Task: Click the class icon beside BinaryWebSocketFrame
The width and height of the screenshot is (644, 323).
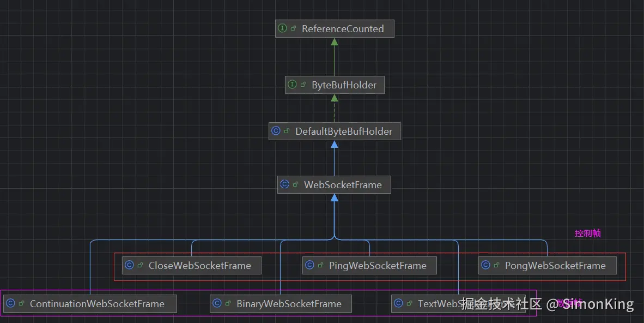Action: [x=217, y=303]
